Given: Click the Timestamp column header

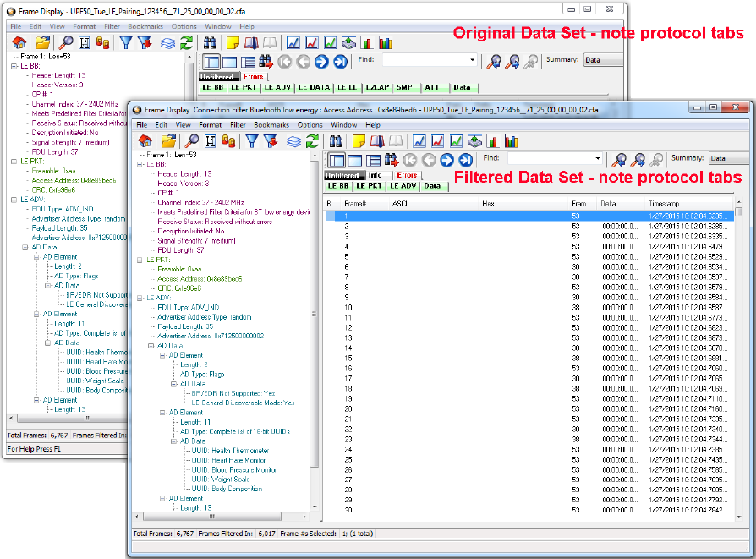Looking at the screenshot, I should tap(663, 204).
